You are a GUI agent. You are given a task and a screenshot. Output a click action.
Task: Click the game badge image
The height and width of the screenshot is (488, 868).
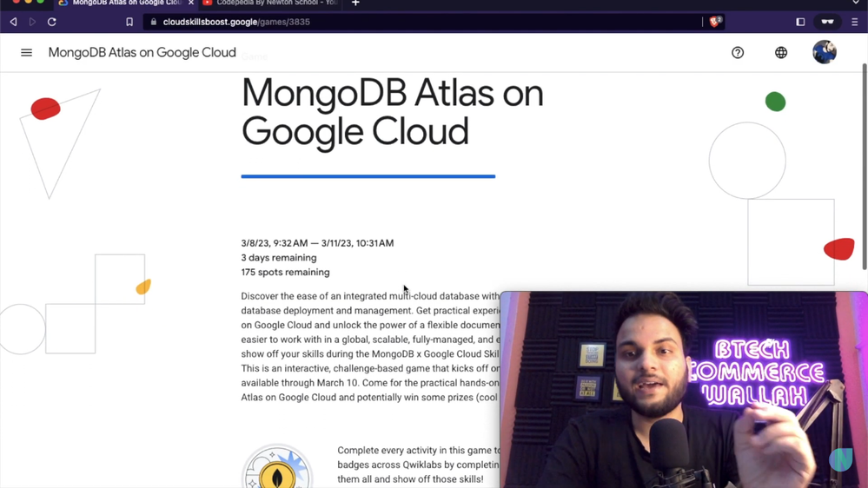[277, 467]
